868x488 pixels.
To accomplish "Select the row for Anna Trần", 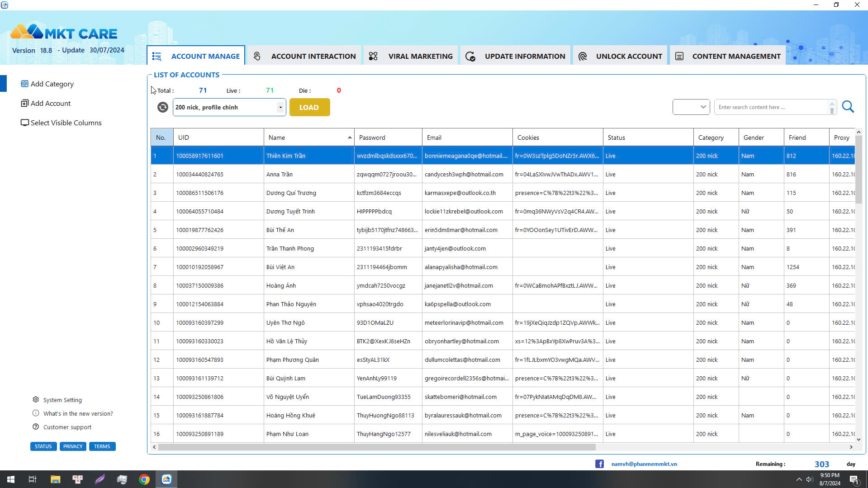I will 503,174.
